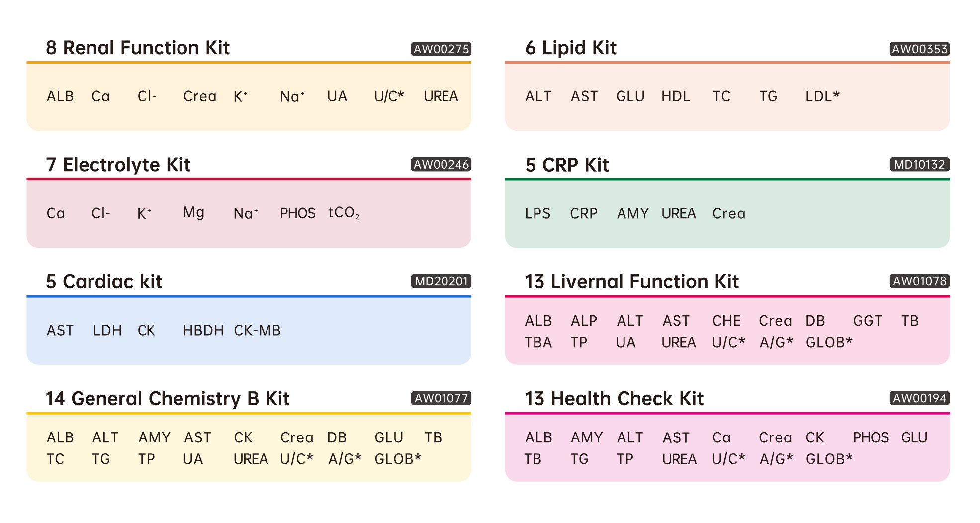The image size is (980, 523).
Task: Open the 5 Cardiac kit heading
Action: point(104,281)
